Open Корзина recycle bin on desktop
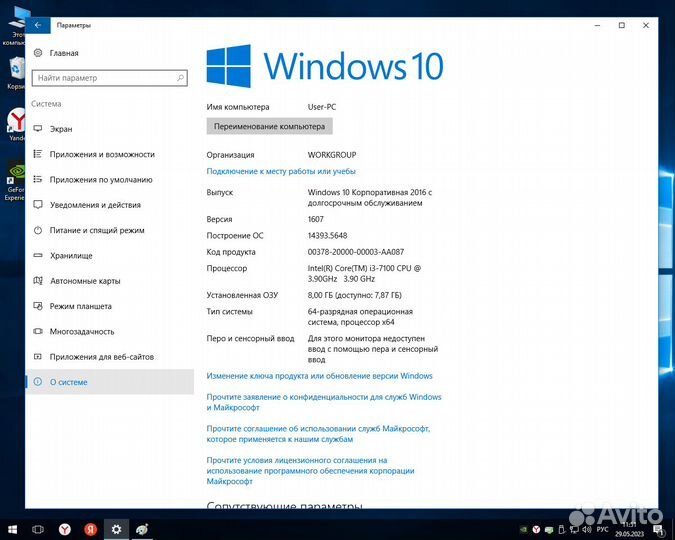The width and height of the screenshot is (675, 540). 17,70
